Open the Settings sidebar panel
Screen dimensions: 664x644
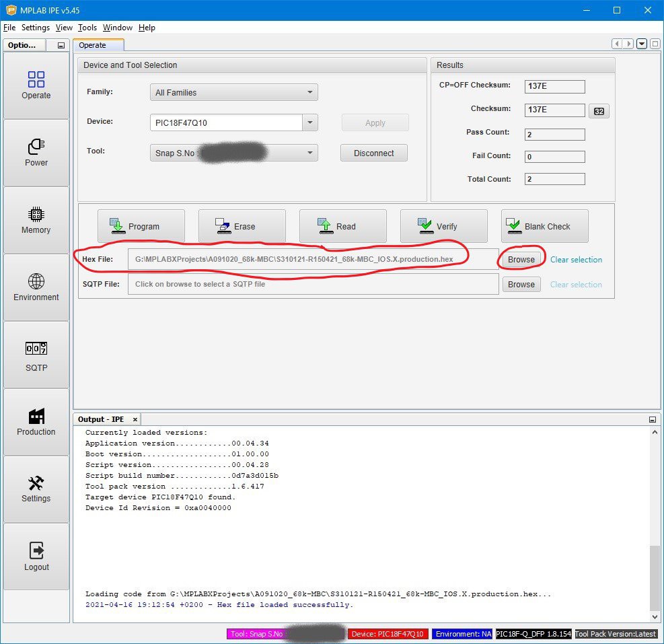(x=36, y=490)
